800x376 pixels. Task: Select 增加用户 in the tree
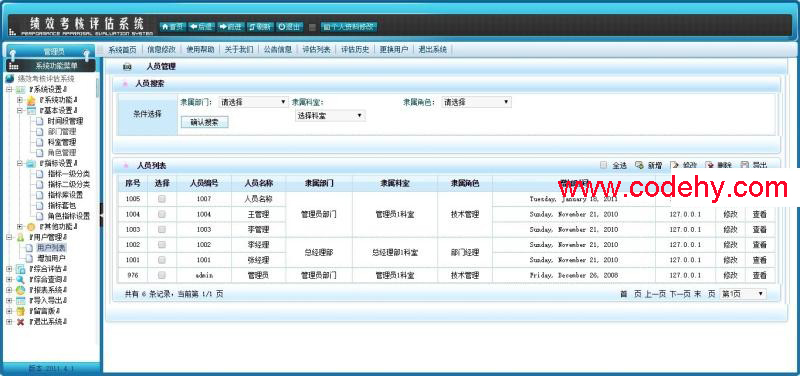point(51,258)
